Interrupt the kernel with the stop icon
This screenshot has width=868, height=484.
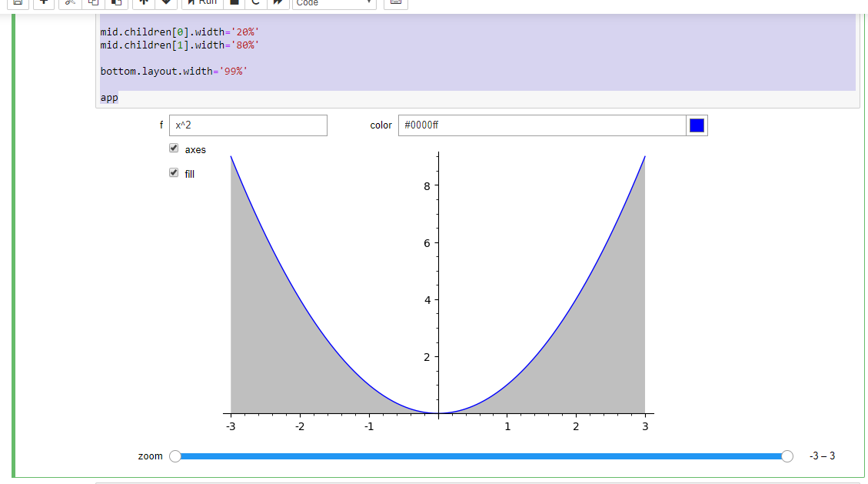point(234,2)
